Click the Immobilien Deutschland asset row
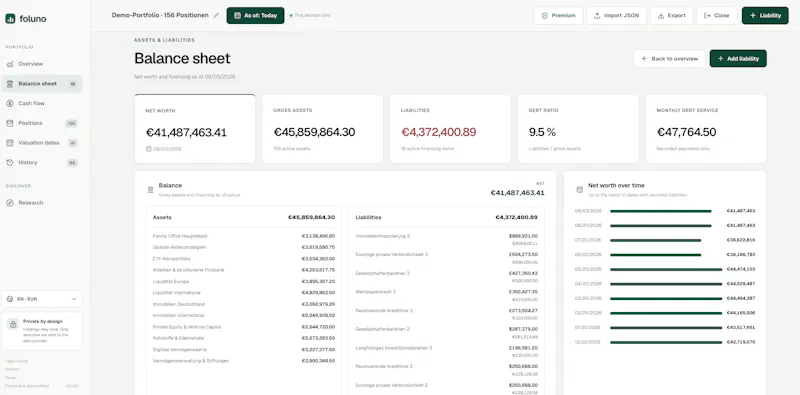800x395 pixels. [244, 304]
